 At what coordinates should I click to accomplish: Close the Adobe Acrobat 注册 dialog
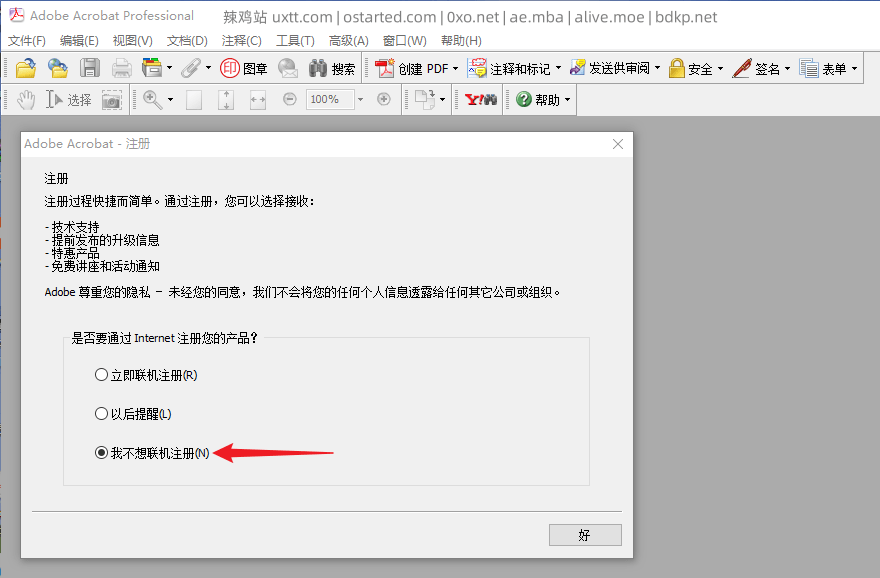tap(618, 144)
